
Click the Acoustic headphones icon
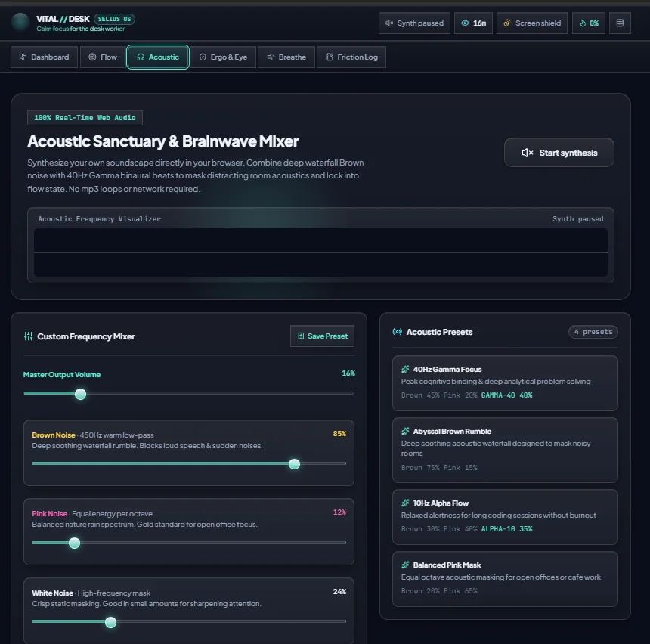[x=141, y=57]
